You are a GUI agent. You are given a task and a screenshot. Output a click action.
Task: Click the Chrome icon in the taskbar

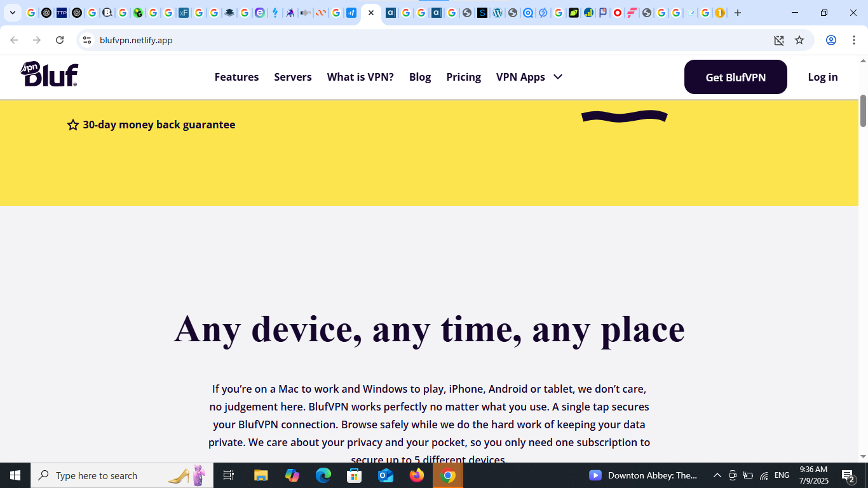tap(448, 475)
